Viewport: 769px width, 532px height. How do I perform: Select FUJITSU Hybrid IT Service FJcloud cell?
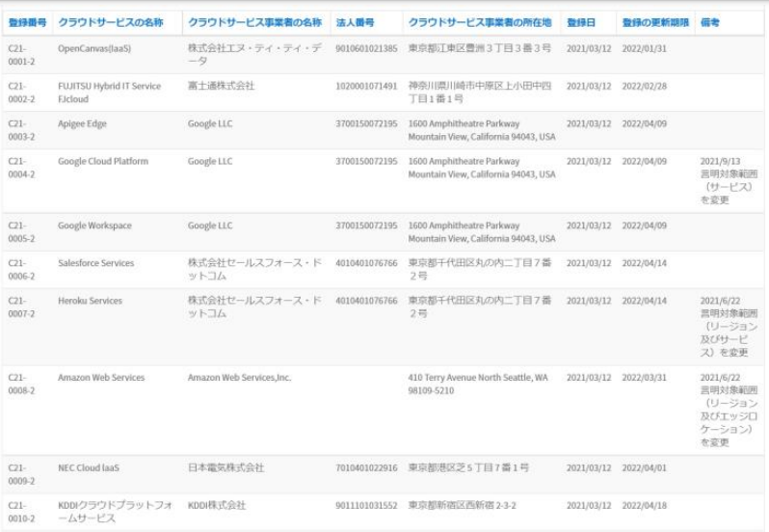click(x=109, y=93)
